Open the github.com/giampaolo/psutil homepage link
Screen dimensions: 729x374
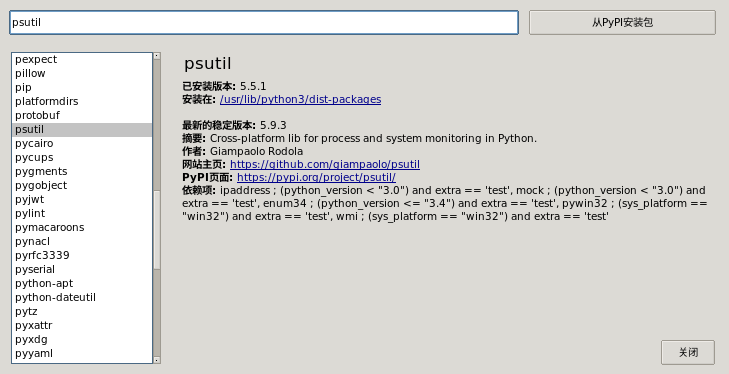click(x=325, y=164)
